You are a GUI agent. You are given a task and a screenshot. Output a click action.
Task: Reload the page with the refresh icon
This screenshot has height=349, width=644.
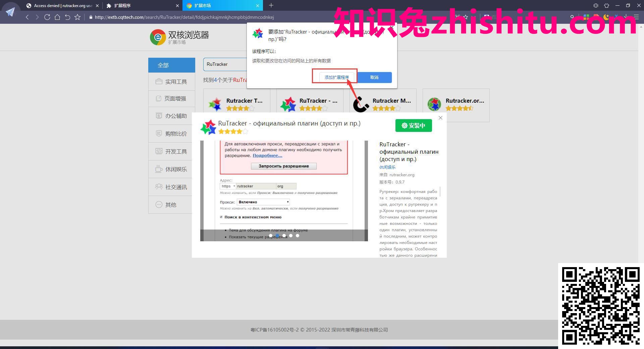47,17
